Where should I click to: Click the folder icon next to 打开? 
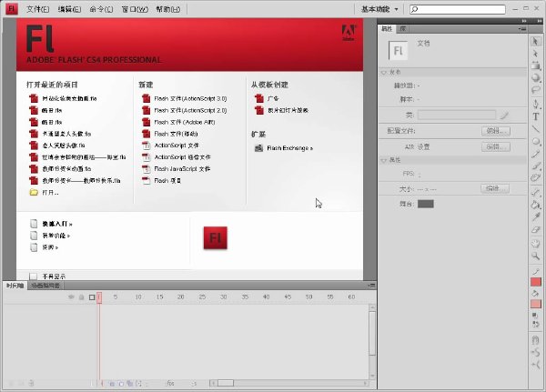click(x=34, y=192)
